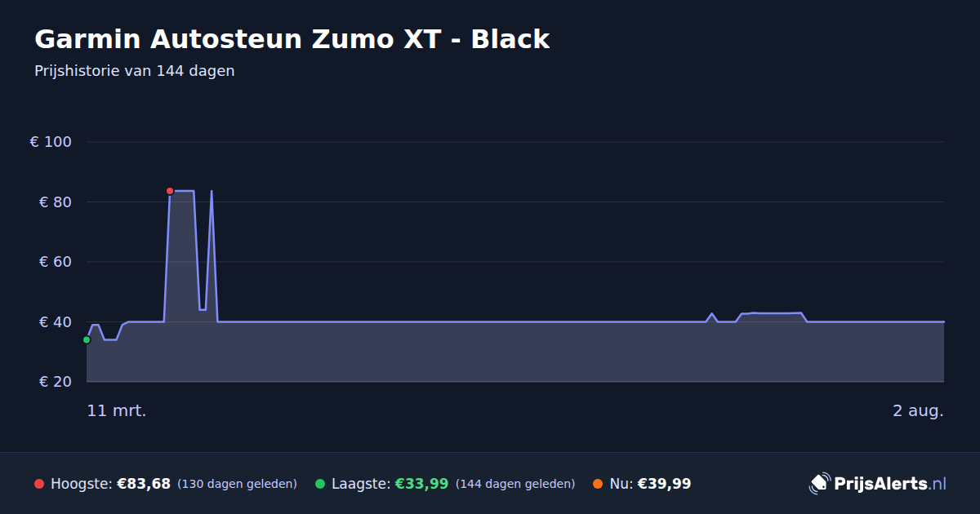The width and height of the screenshot is (980, 514).
Task: Click the Prijshistorie van 144 dagen subtitle
Action: click(x=135, y=71)
